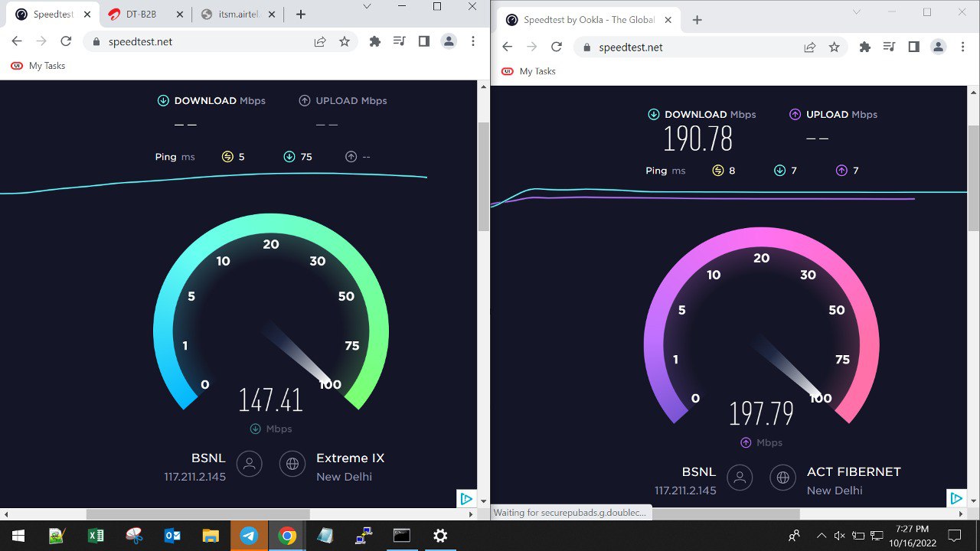Click the globe server icon beside ACT FIBERNET
The height and width of the screenshot is (551, 980).
pos(782,478)
